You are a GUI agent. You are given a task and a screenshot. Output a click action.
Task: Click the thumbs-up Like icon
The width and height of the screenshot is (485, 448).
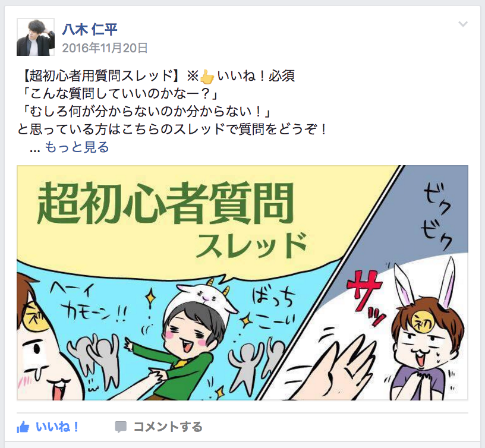23,427
